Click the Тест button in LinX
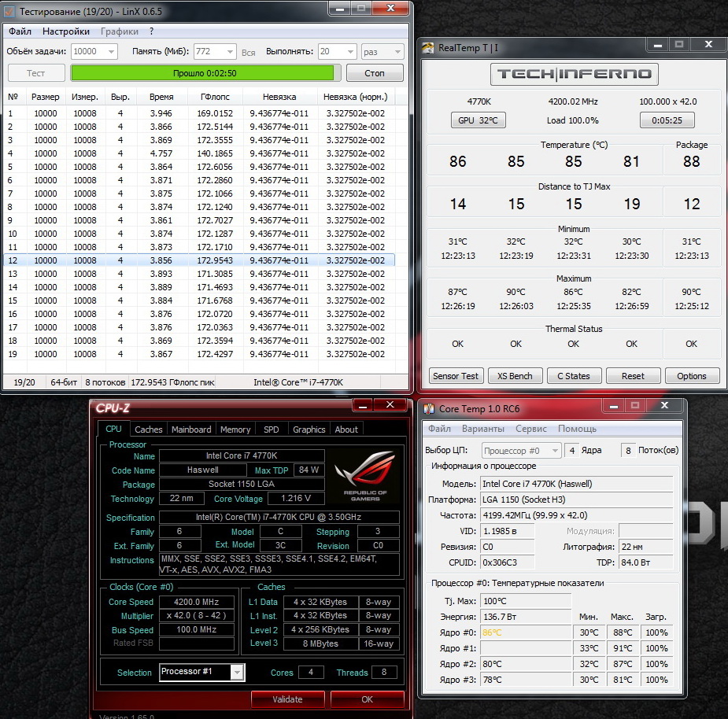The width and height of the screenshot is (728, 719). (x=36, y=73)
